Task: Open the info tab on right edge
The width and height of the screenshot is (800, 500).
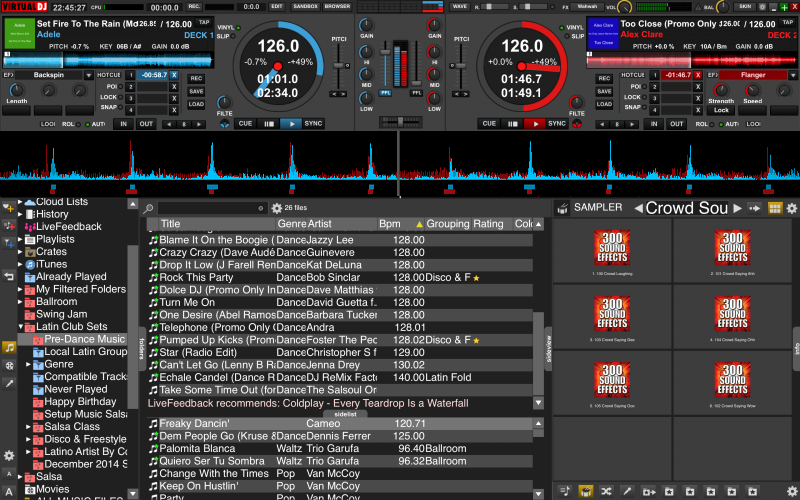Action: pyautogui.click(x=796, y=349)
